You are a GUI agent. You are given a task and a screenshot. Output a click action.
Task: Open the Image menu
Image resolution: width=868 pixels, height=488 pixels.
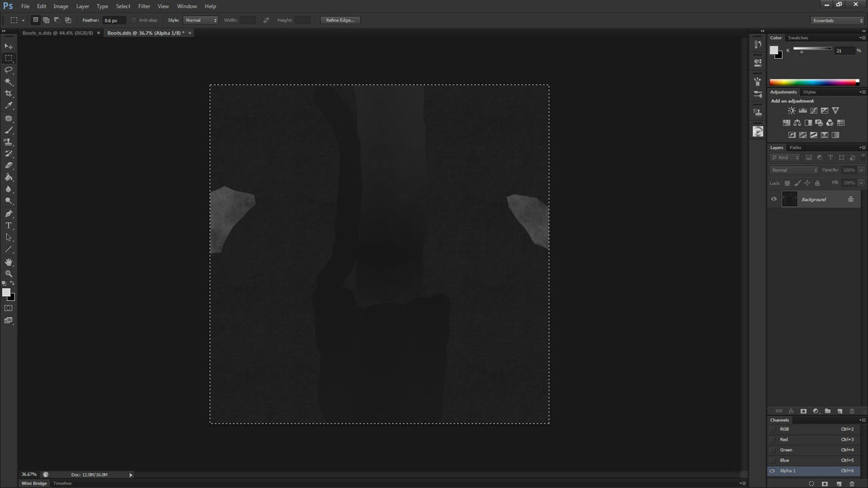click(x=61, y=6)
